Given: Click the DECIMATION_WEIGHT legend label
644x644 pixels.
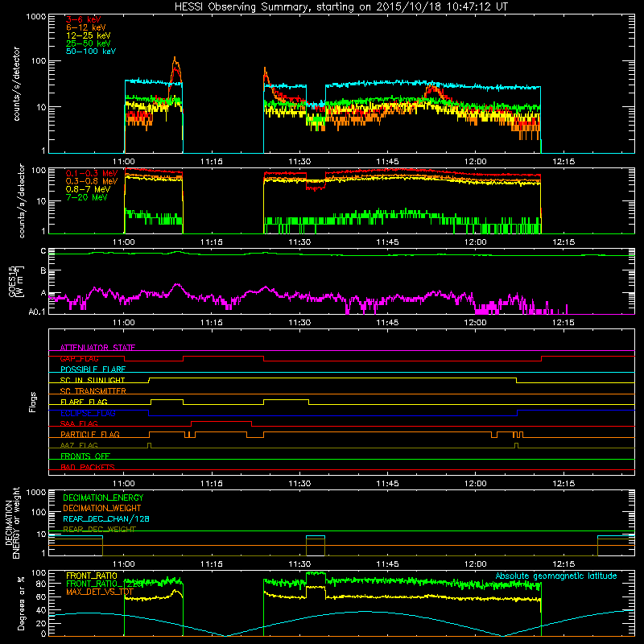Looking at the screenshot, I should (102, 508).
